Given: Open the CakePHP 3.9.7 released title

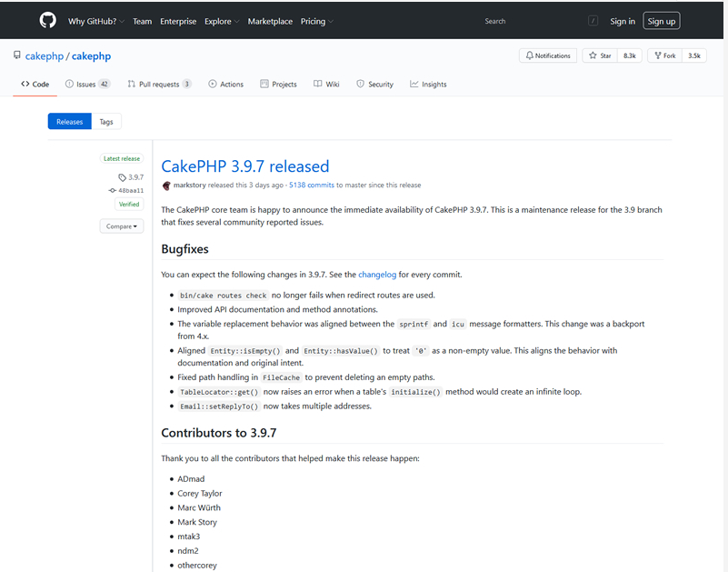Looking at the screenshot, I should tap(245, 166).
